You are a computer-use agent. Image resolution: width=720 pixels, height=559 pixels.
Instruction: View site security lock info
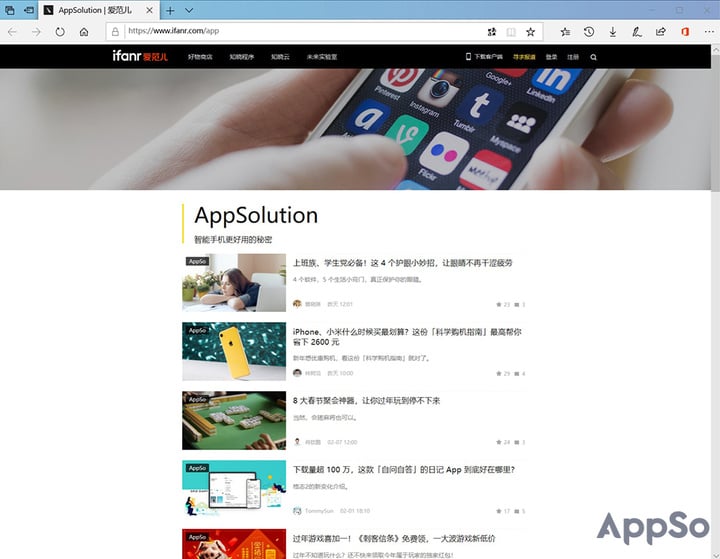(x=115, y=31)
